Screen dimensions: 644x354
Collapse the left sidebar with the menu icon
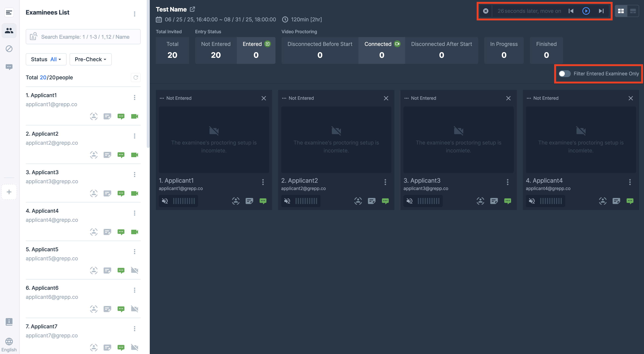click(x=9, y=12)
